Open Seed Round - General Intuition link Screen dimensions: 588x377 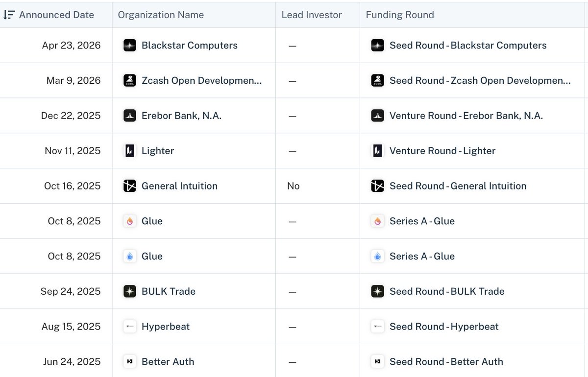tap(458, 186)
